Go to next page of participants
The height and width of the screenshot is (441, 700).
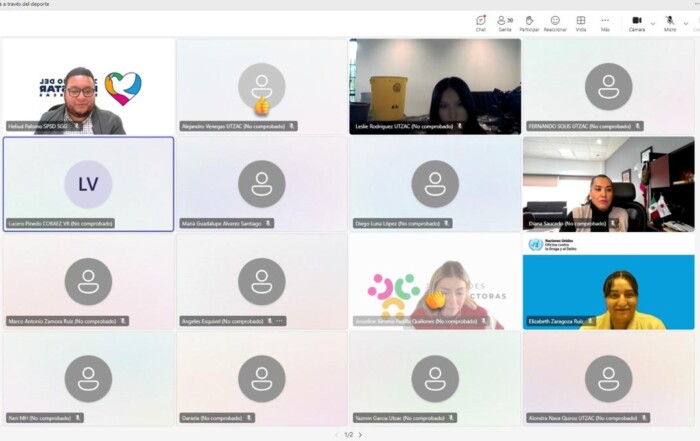[x=360, y=435]
